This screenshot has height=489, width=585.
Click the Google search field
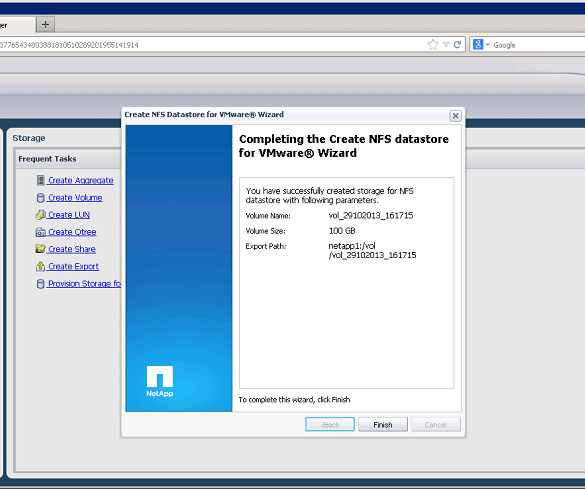point(537,45)
